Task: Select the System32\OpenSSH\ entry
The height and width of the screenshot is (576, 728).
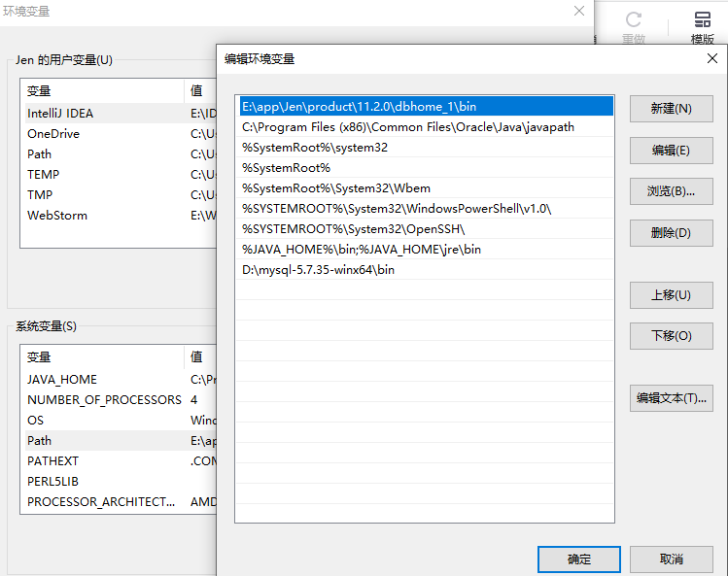Action: pos(427,229)
